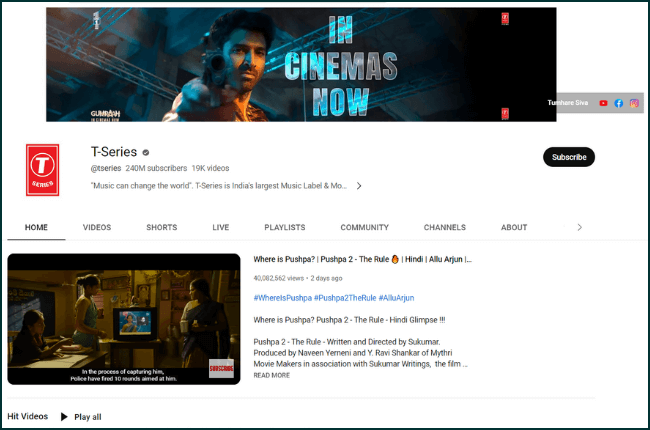
Task: Click the T-Series channel avatar logo
Action: click(42, 170)
